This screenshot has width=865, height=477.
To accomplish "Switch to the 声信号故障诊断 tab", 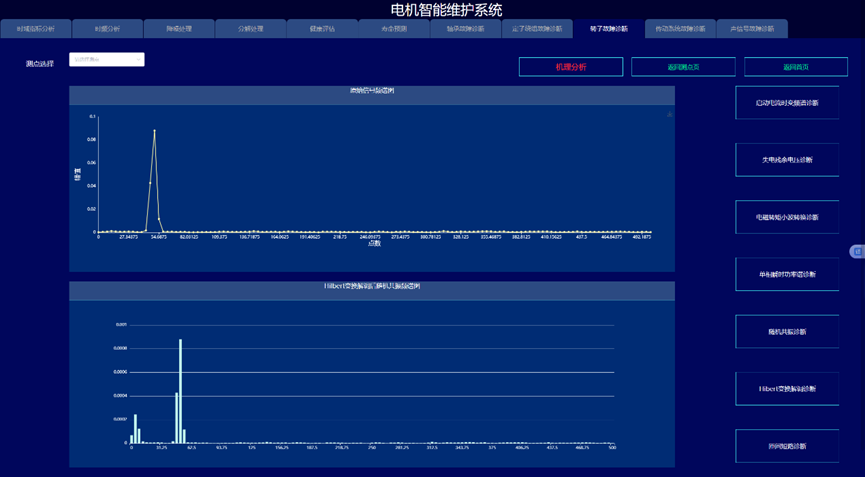I will 752,29.
